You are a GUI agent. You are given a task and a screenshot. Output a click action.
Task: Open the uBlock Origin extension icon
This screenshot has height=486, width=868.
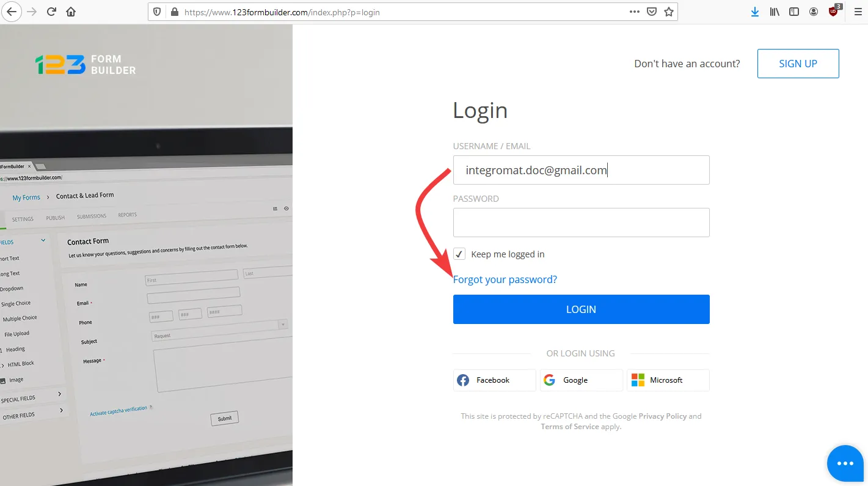point(834,12)
